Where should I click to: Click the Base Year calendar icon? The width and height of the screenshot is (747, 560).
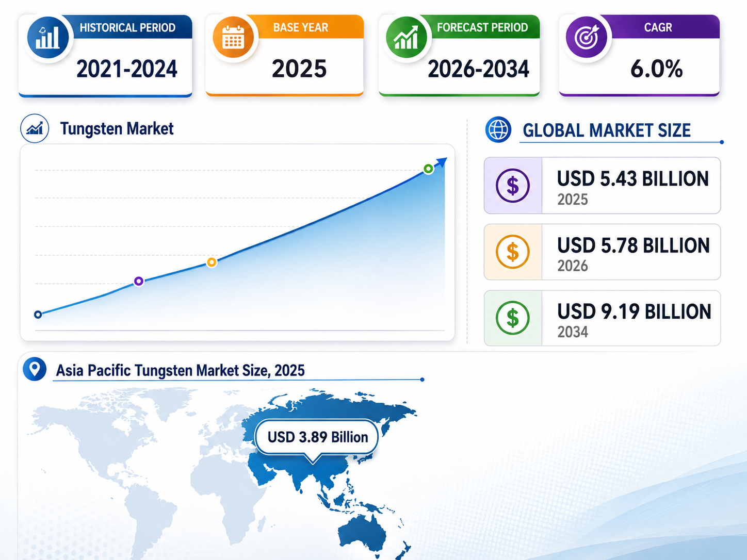[233, 38]
